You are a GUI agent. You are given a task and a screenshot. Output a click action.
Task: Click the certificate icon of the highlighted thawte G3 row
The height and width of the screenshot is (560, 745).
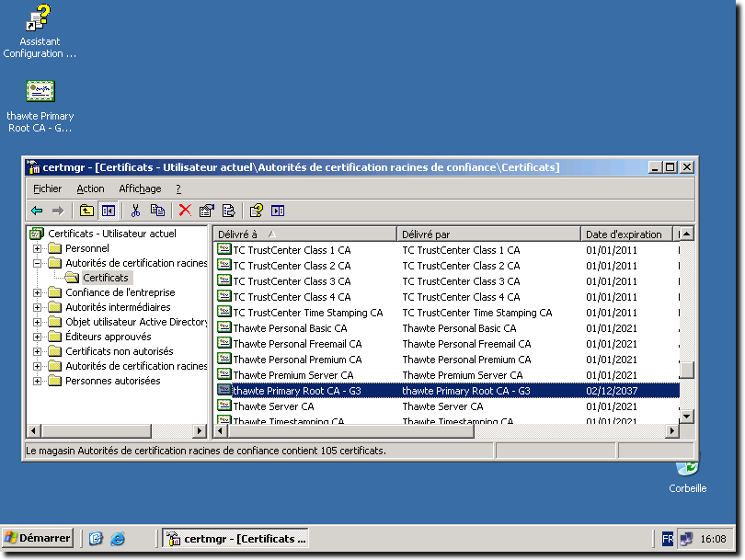(224, 391)
